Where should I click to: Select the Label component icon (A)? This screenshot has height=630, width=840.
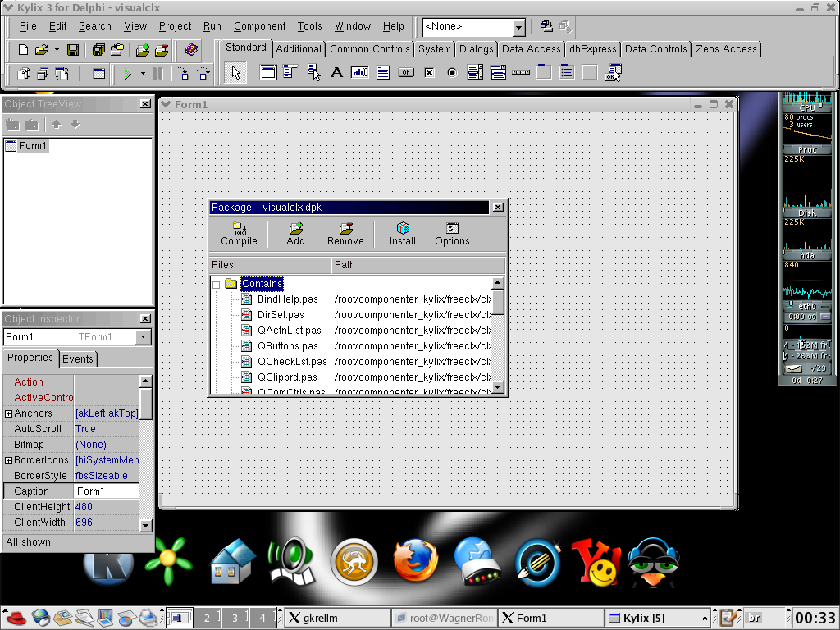pos(336,72)
